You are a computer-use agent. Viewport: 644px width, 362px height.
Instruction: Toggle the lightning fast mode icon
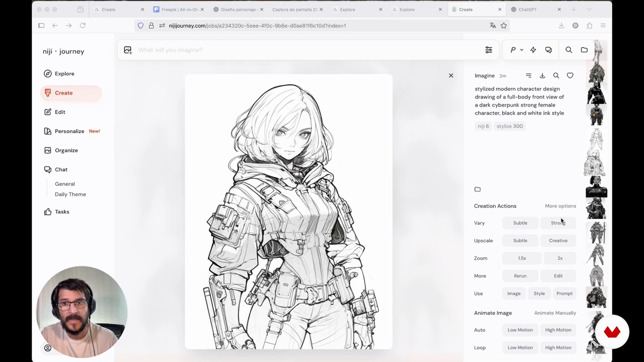(533, 50)
